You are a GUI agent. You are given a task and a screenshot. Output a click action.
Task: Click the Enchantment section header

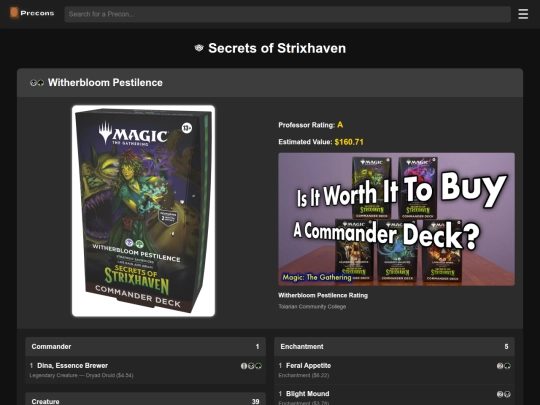[x=394, y=346]
